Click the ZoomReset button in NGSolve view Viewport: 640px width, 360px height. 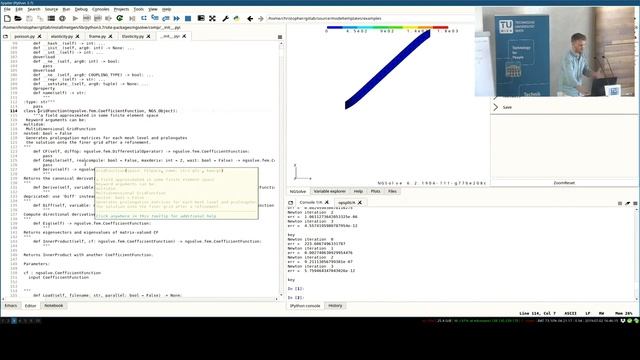coord(564,183)
